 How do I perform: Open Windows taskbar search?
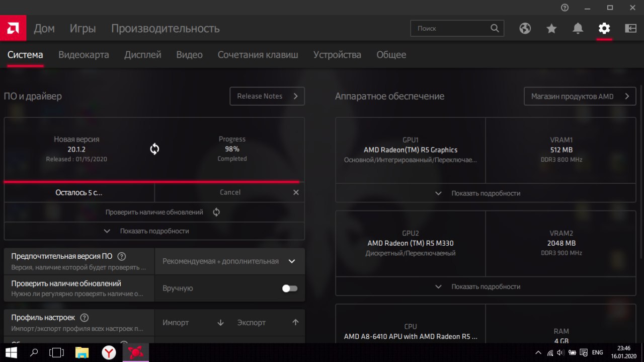point(34,352)
